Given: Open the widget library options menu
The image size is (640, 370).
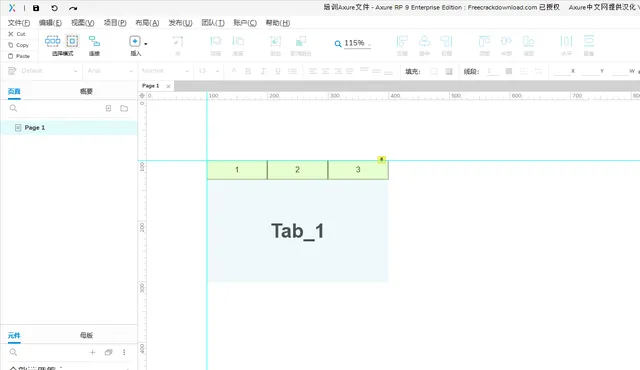Looking at the screenshot, I should point(124,352).
